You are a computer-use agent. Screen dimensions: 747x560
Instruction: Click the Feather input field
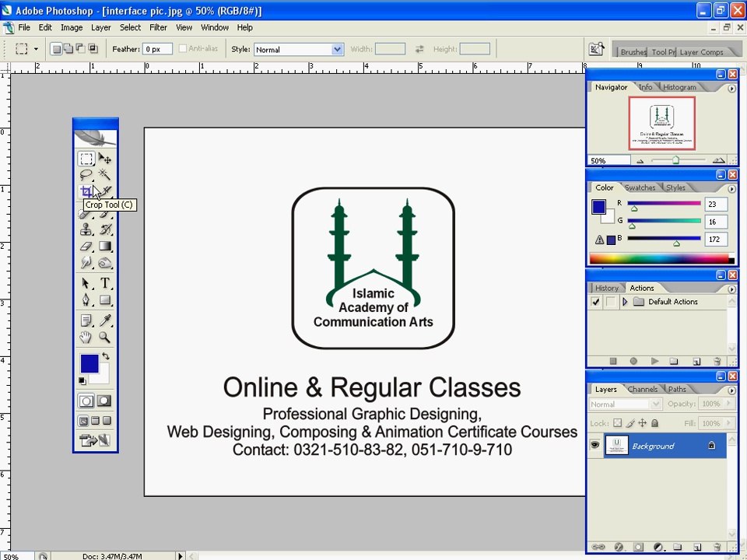157,49
